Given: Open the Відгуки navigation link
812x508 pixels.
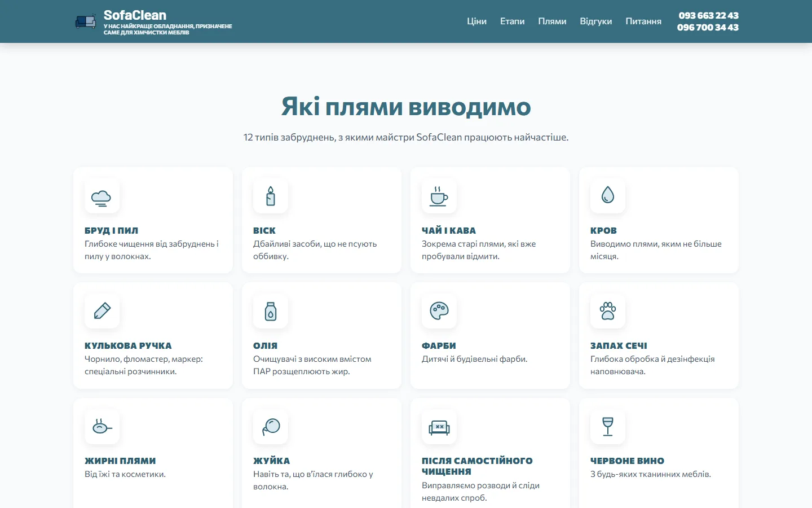Looking at the screenshot, I should [x=596, y=21].
